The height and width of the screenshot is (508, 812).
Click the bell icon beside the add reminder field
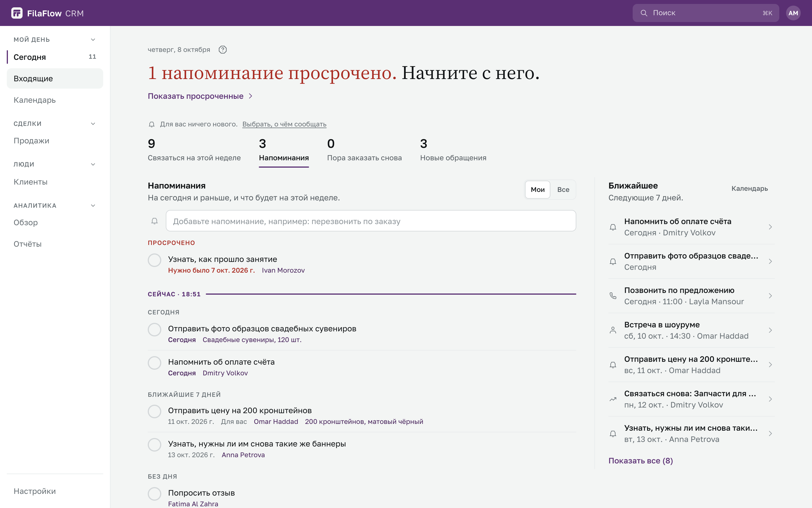[154, 221]
